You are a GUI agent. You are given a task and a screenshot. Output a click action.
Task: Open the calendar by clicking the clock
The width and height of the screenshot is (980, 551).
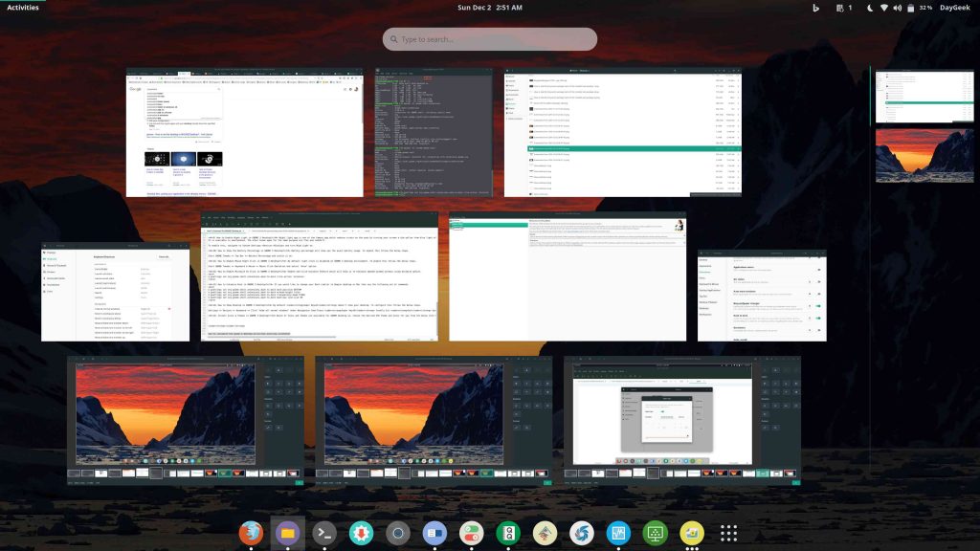tap(490, 8)
